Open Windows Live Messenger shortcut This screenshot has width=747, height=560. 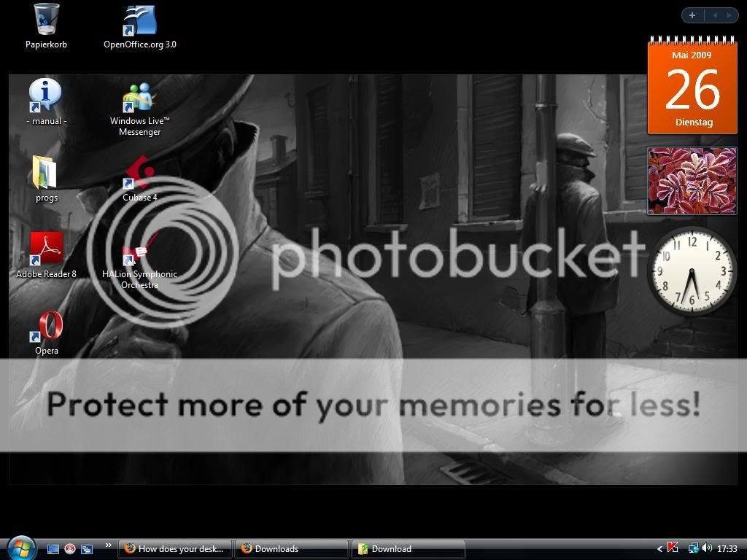click(139, 98)
